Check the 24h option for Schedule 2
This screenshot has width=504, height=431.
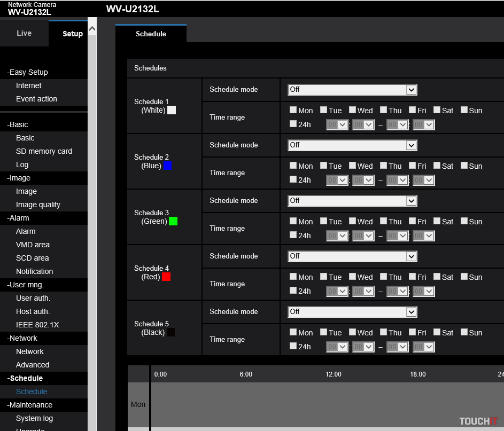point(293,180)
